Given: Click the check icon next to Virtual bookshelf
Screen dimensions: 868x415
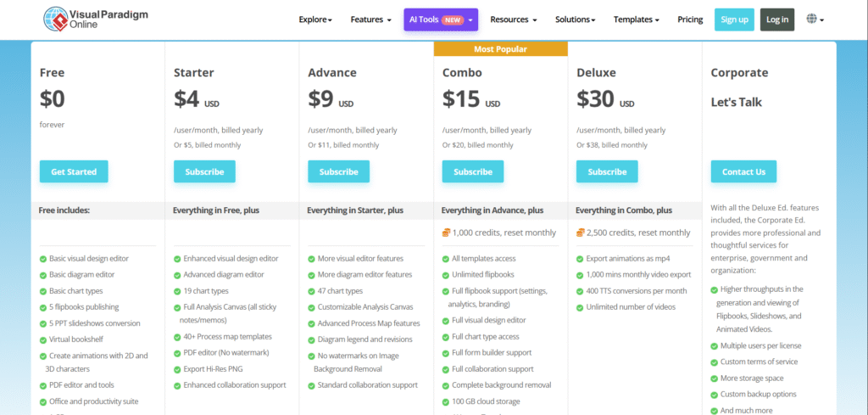Looking at the screenshot, I should (x=43, y=339).
